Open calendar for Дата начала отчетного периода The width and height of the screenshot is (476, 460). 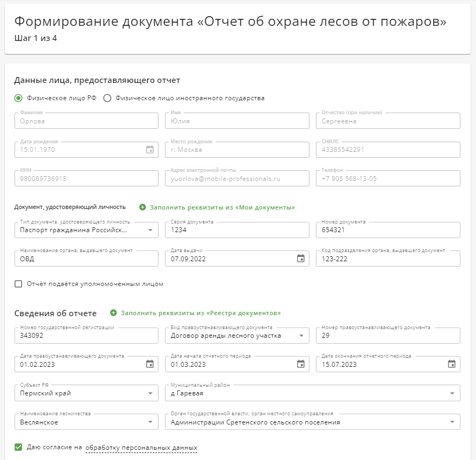tap(301, 364)
